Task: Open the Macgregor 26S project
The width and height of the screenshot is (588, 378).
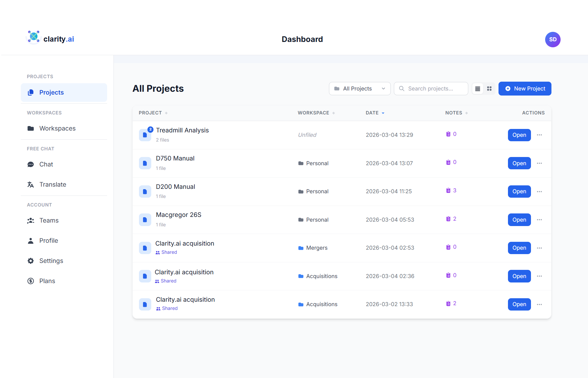Action: coord(519,220)
